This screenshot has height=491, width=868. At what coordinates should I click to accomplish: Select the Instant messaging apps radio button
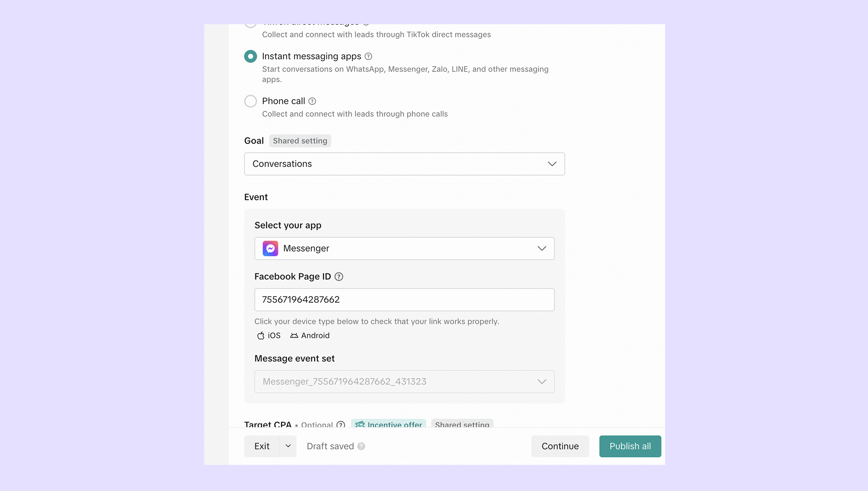pos(251,56)
